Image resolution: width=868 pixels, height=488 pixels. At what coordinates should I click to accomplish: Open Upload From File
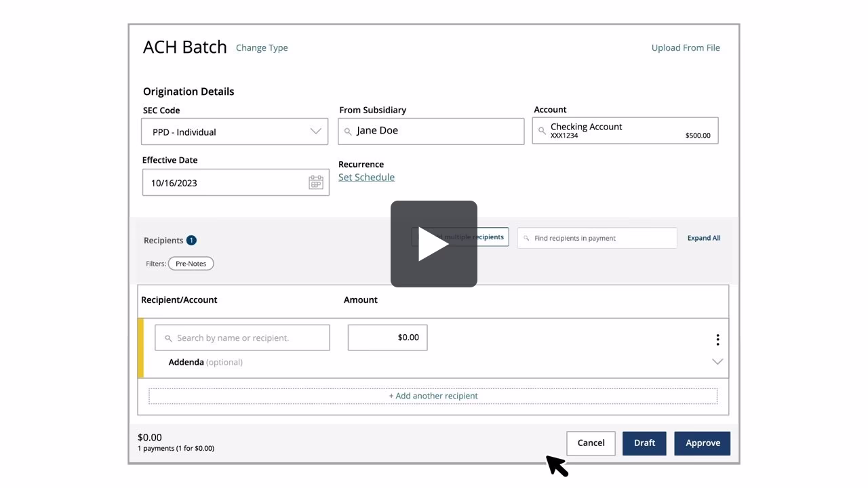[x=686, y=48]
